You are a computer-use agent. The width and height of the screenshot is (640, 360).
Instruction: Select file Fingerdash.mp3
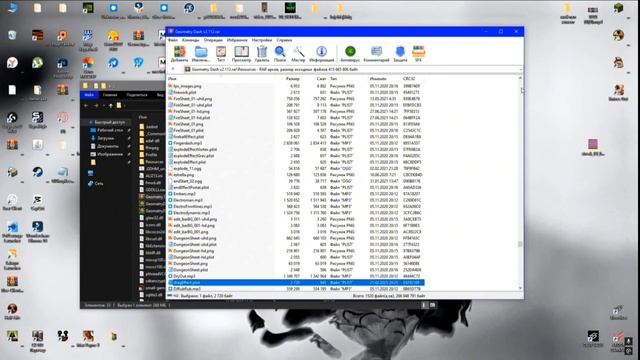(188, 143)
